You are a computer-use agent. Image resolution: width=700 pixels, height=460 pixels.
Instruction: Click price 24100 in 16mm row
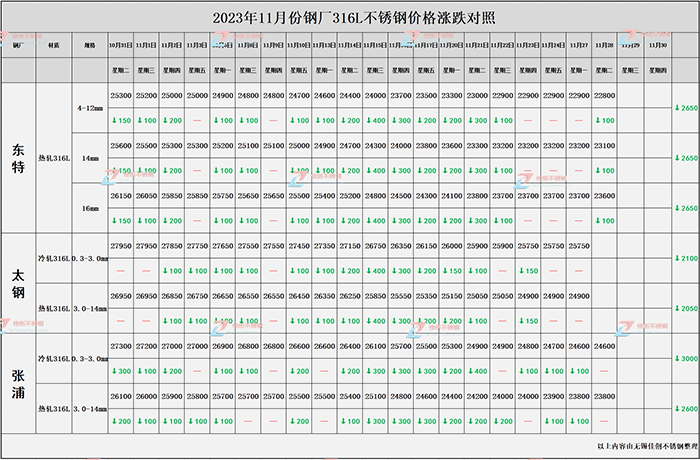(x=452, y=196)
